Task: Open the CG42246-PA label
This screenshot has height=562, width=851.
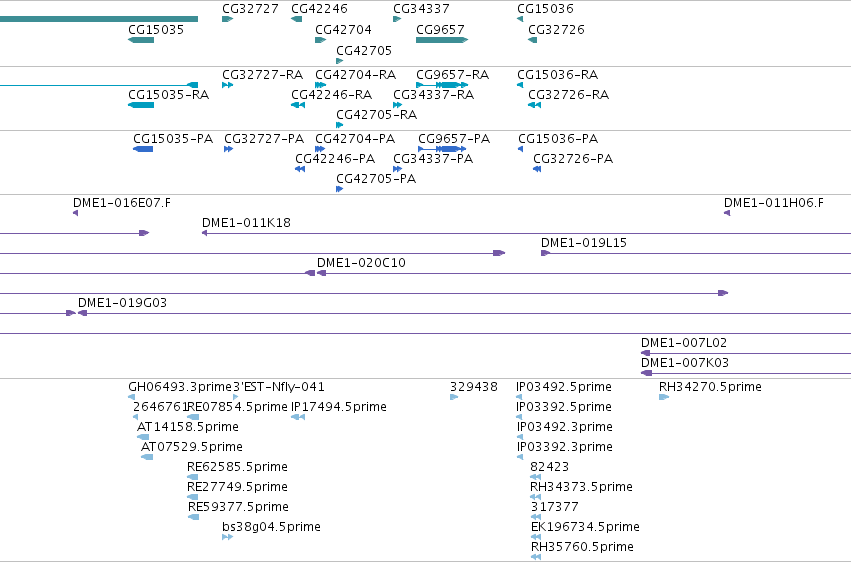Action: click(x=335, y=158)
